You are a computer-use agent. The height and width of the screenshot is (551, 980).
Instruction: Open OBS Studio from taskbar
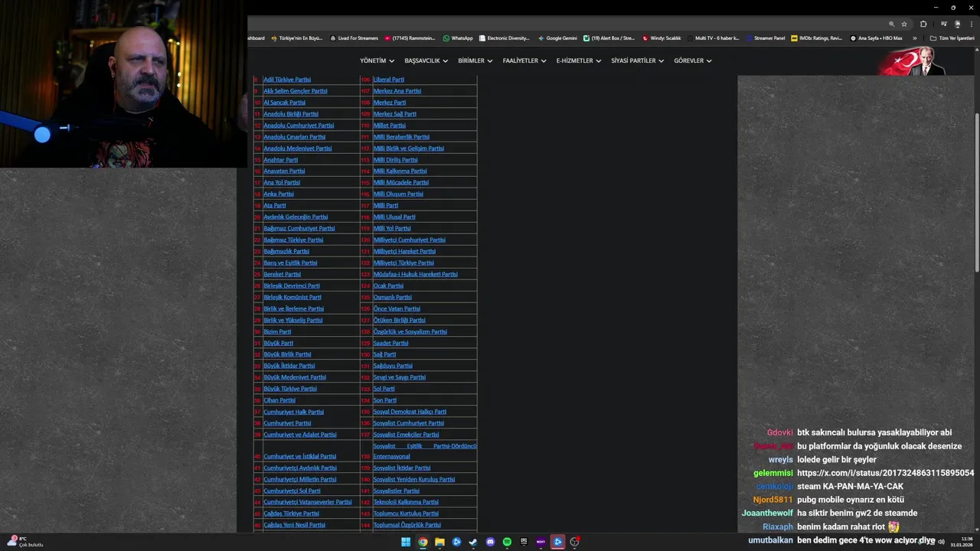point(574,542)
